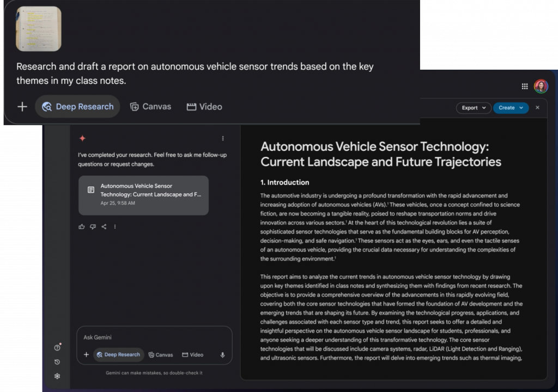Open the Google apps grid
The image size is (558, 392).
click(525, 86)
